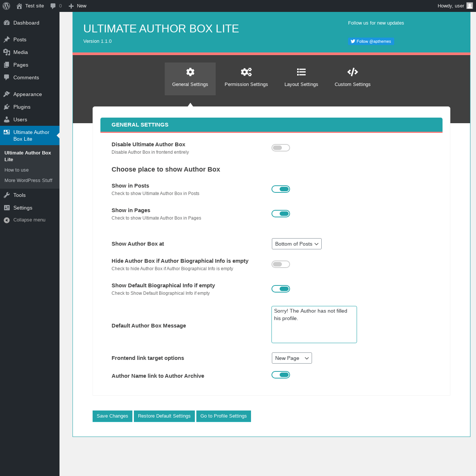
Task: Click the Plugins plug icon
Action: click(x=7, y=107)
